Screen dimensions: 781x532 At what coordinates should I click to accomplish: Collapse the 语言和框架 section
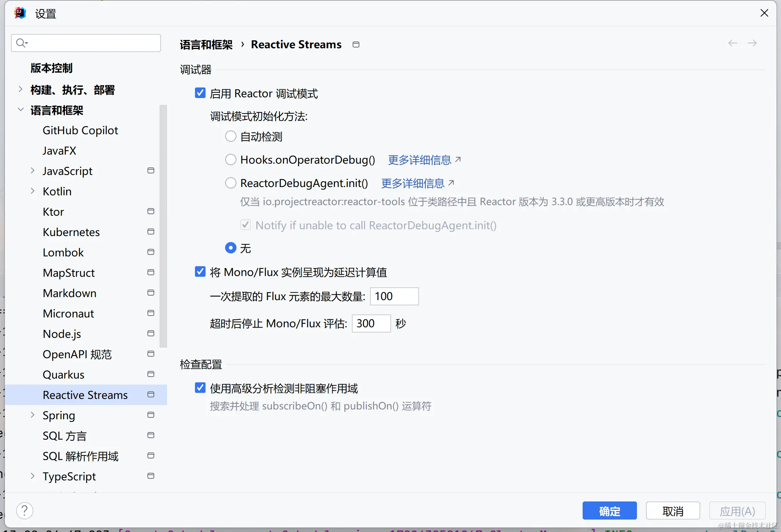21,110
